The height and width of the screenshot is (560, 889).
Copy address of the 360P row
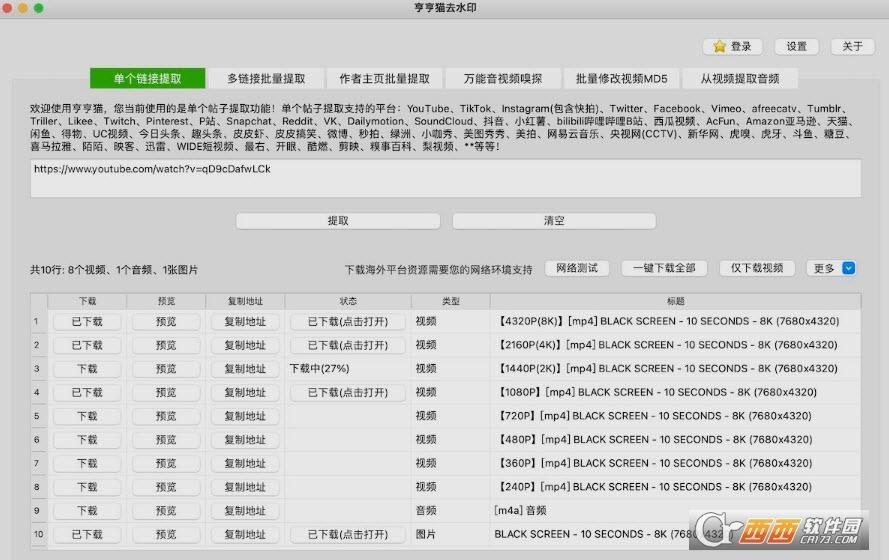(245, 464)
